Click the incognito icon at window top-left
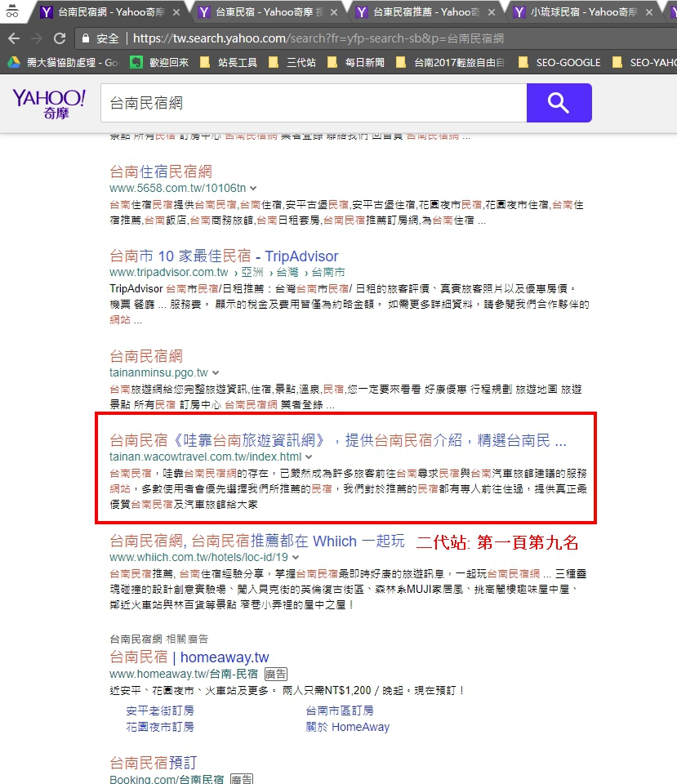The height and width of the screenshot is (784, 677). coord(12,11)
